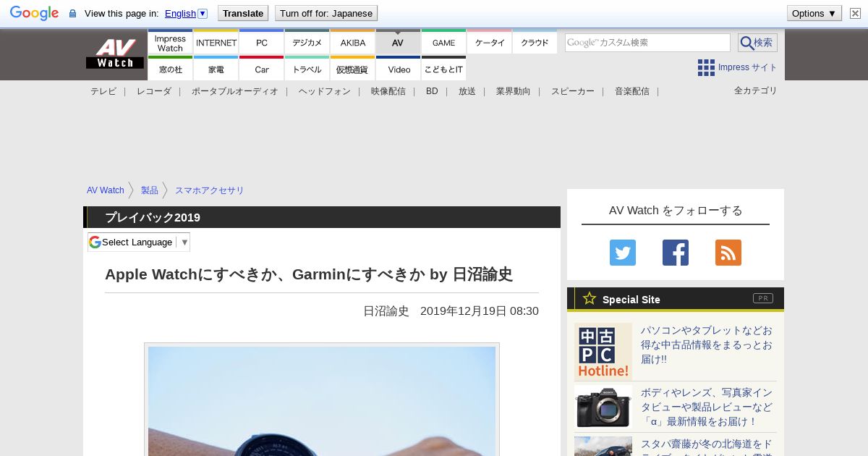Go to ポータブルオーディオ category

click(235, 91)
